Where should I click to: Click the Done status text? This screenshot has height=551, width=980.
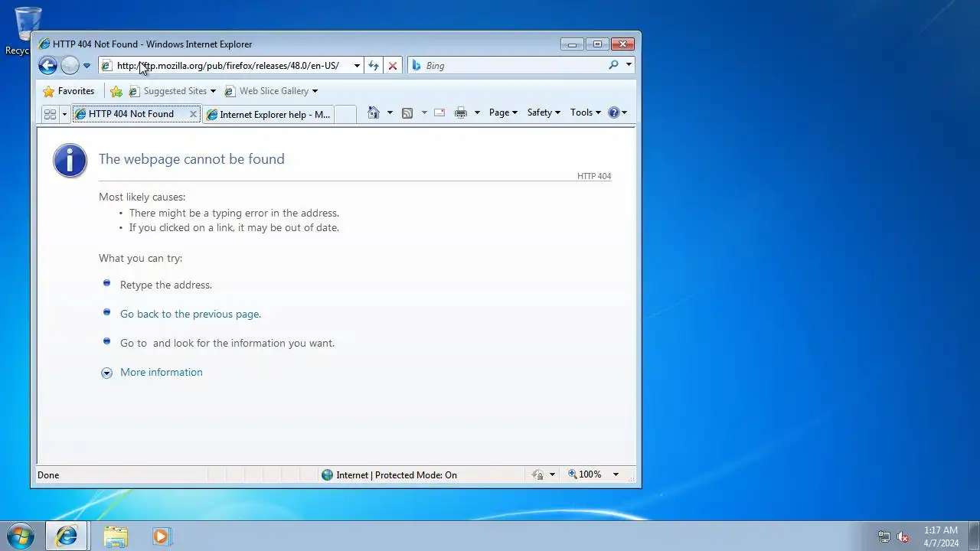coord(48,475)
